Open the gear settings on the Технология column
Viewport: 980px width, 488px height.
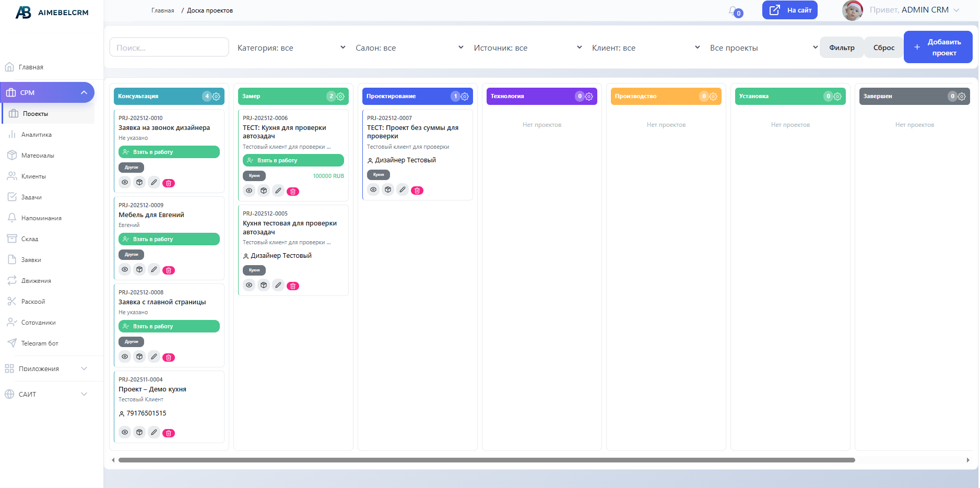(589, 96)
